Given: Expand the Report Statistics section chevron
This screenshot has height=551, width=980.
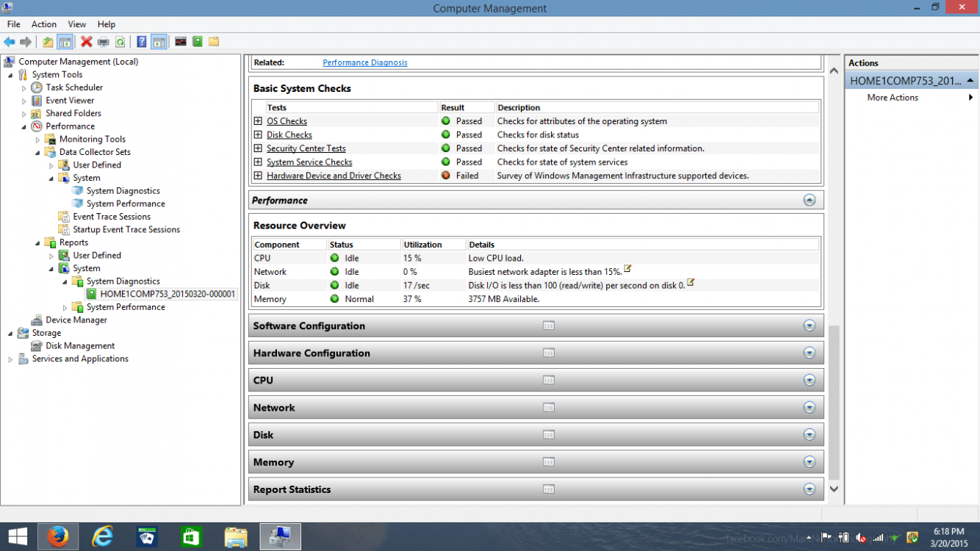Looking at the screenshot, I should tap(809, 489).
